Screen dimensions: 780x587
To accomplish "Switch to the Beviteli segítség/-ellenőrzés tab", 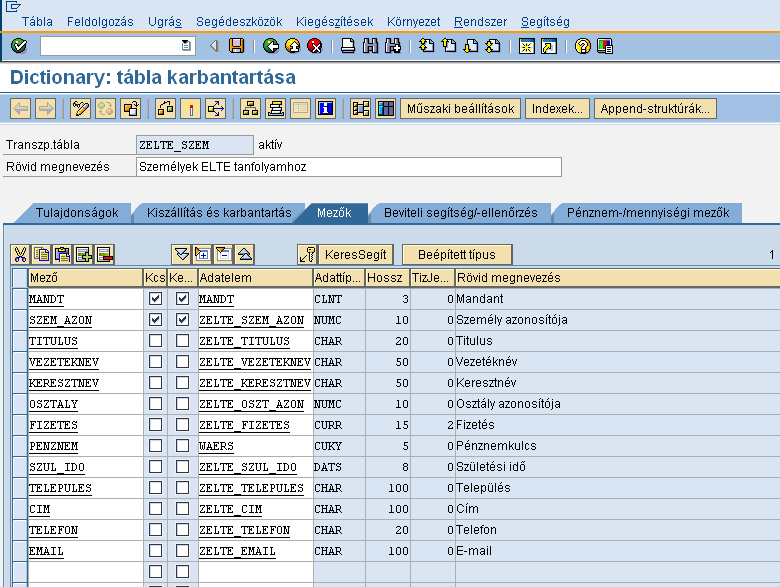I will [461, 213].
